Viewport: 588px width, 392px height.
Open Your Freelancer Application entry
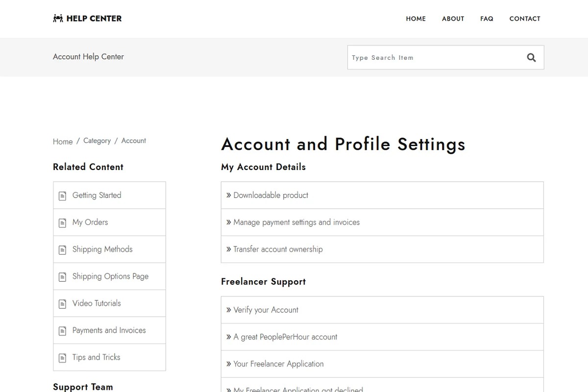coord(278,364)
